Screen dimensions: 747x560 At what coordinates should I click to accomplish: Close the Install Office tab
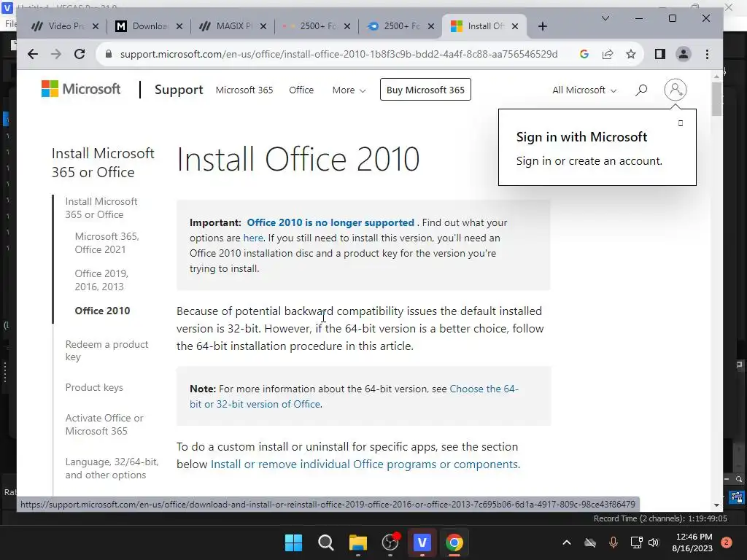coord(514,27)
